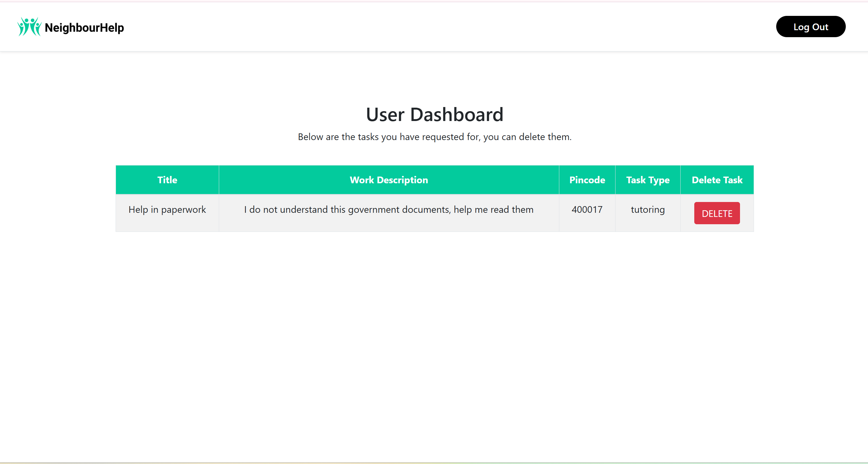Click the 400017 pincode cell
This screenshot has width=868, height=464.
pyautogui.click(x=587, y=210)
